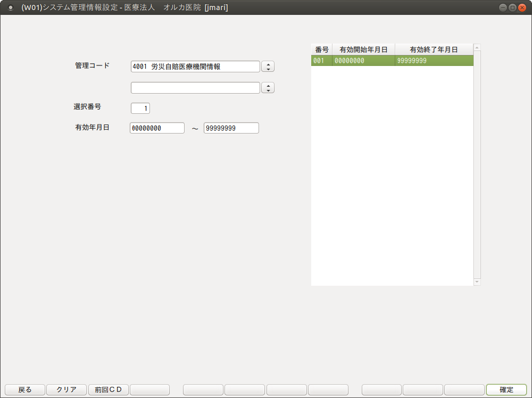Click the 前回CD button
Viewport: 532px width, 398px height.
108,389
